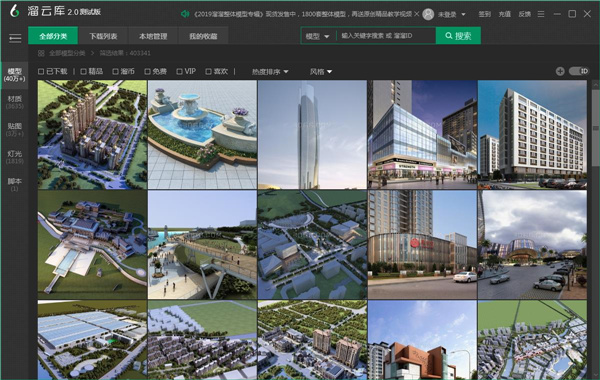Open the 模型 search type dropdown
This screenshot has height=380, width=600.
click(x=317, y=36)
